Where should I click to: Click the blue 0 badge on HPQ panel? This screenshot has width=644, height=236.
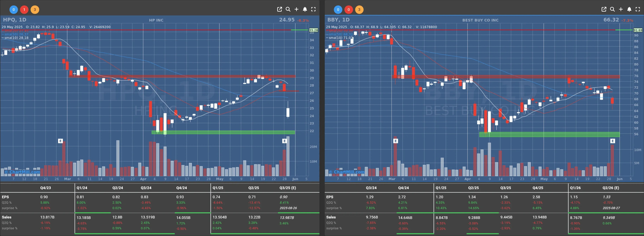coord(14,10)
